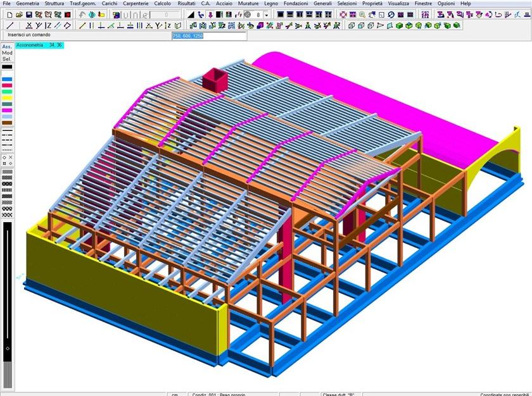Viewport: 532px width, 396px height.
Task: Expand the Risultati menu
Action: coord(186,4)
